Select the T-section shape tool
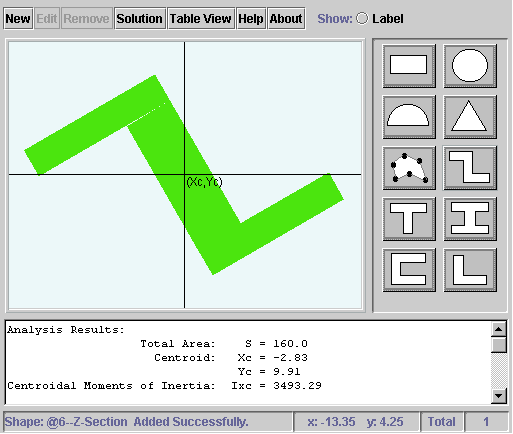The width and height of the screenshot is (513, 434). point(409,219)
